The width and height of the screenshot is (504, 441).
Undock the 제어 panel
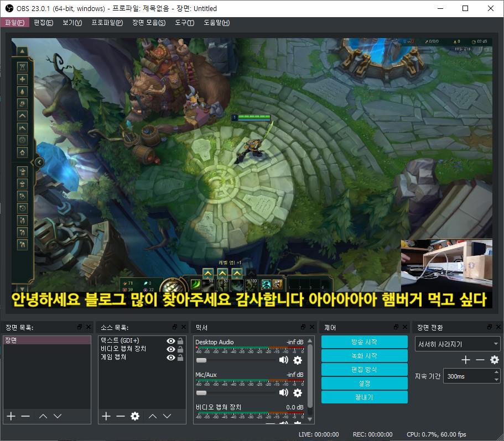[x=396, y=327]
